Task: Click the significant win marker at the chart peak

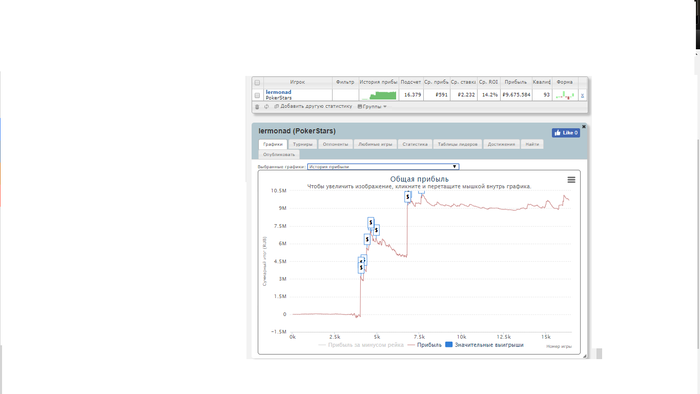Action: click(x=408, y=197)
